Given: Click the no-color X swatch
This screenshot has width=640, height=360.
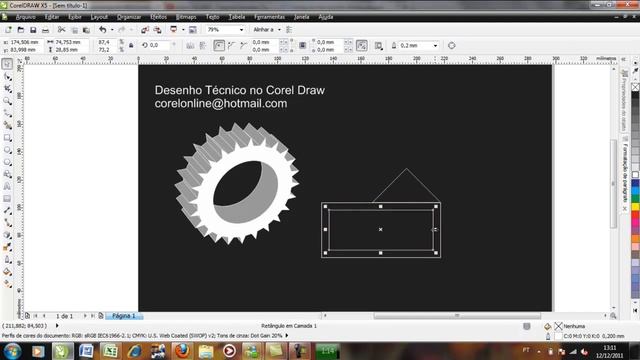Looking at the screenshot, I should coord(636,87).
